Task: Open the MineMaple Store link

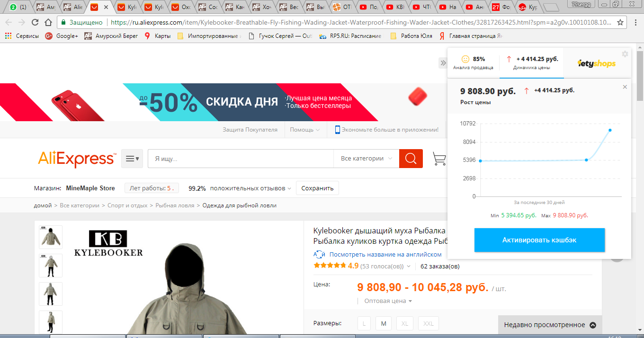Action: 90,188
